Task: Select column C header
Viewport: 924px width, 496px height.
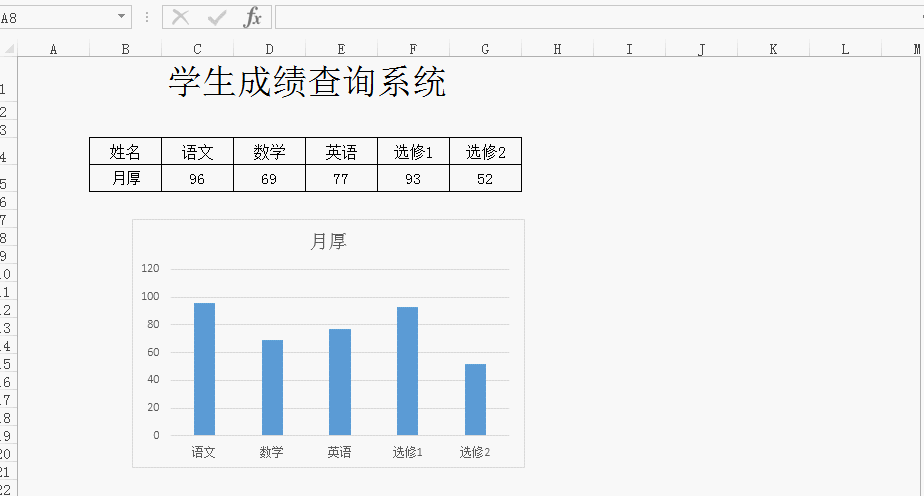Action: click(197, 49)
